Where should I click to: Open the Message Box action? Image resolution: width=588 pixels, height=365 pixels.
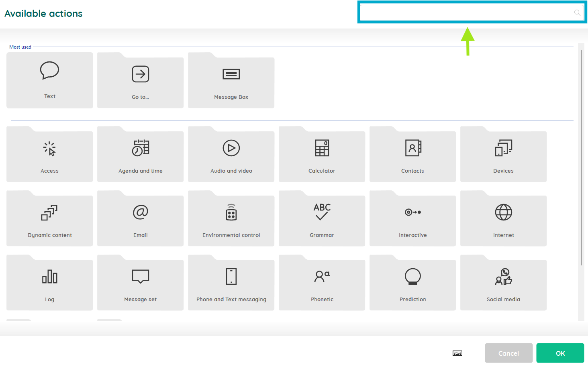pyautogui.click(x=231, y=80)
